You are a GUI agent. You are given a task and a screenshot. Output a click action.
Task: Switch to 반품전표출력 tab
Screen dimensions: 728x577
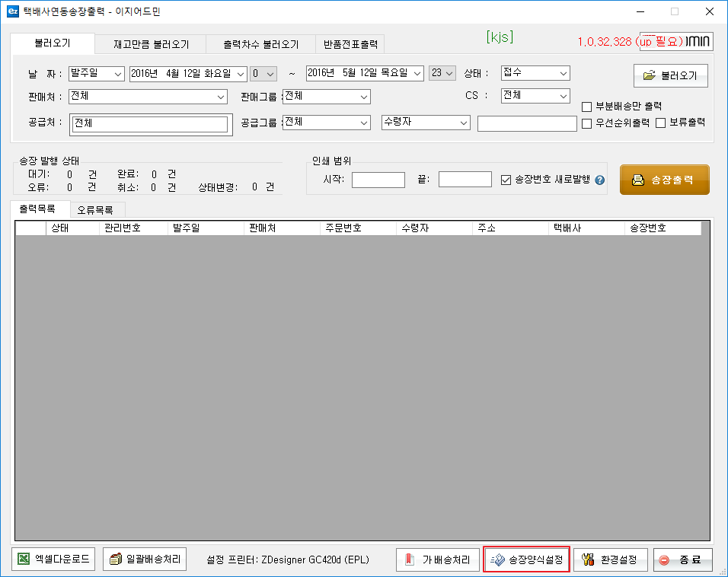click(x=350, y=44)
